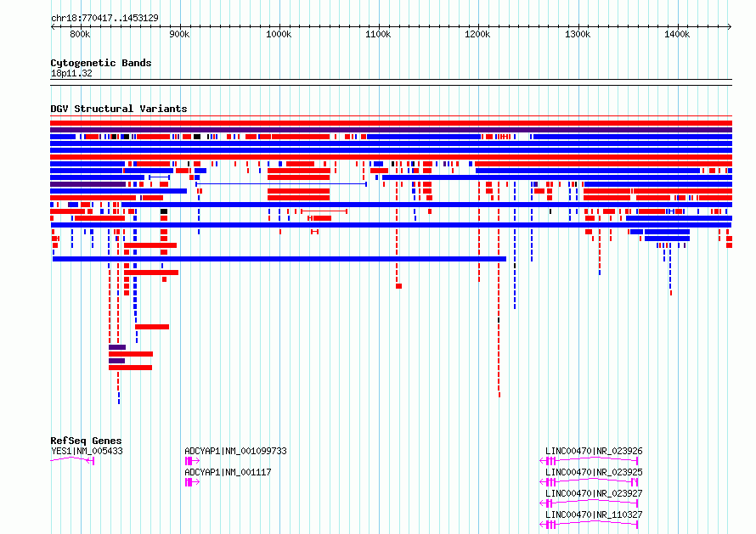This screenshot has width=756, height=534.
Task: Click the thin blue bracketed variant spanning 920k-1090k
Action: 281,184
